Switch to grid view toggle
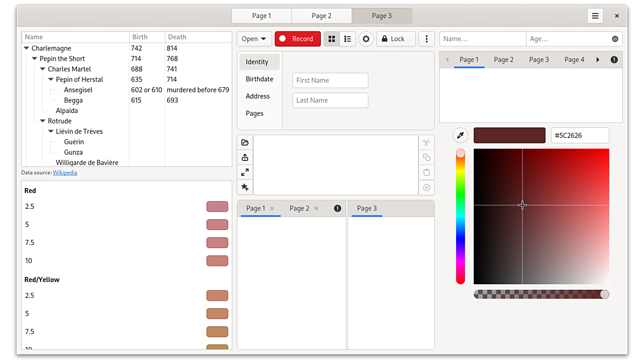Viewport: 644px width, 362px height. pyautogui.click(x=332, y=39)
